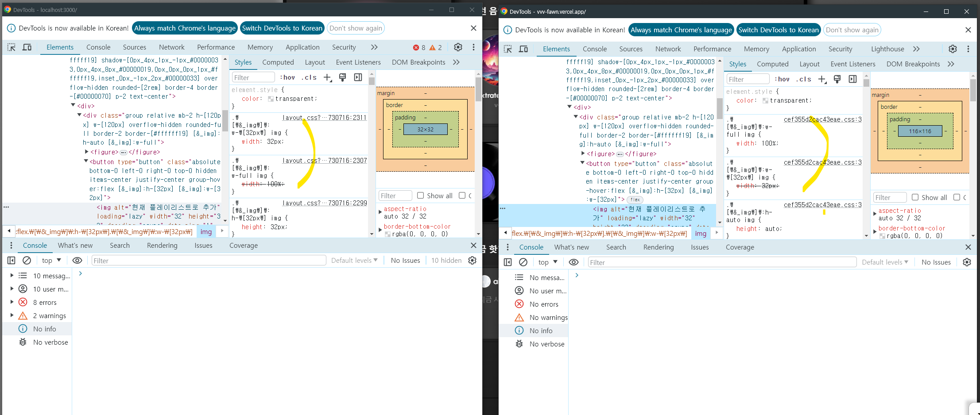The height and width of the screenshot is (415, 980).
Task: Toggle computed styles sidebar in vvv-fawn Styles
Action: coord(852,79)
